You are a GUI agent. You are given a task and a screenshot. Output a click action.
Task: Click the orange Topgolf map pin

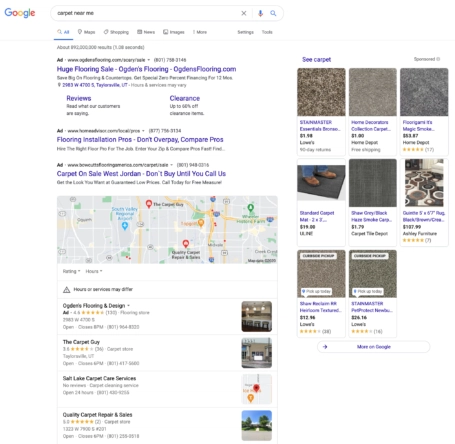tap(201, 223)
